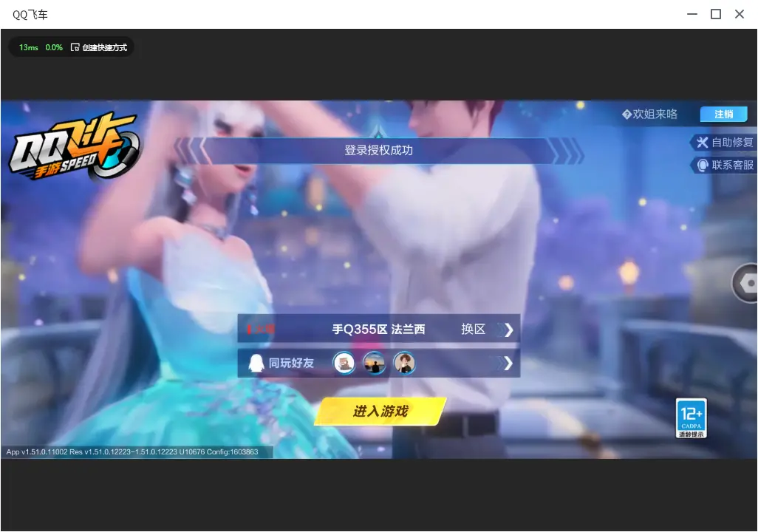
Task: Maximize the QQ飞车 window
Action: coord(716,14)
